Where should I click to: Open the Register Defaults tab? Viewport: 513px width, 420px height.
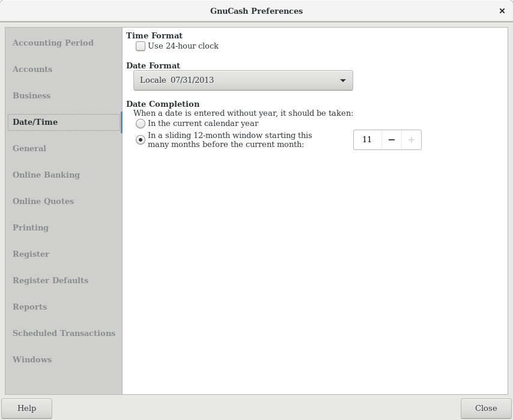pos(50,281)
